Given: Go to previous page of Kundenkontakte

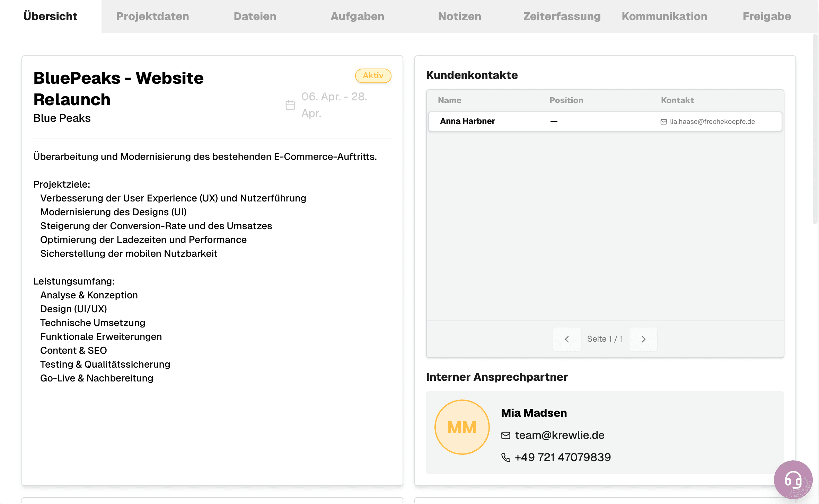Looking at the screenshot, I should tap(567, 339).
